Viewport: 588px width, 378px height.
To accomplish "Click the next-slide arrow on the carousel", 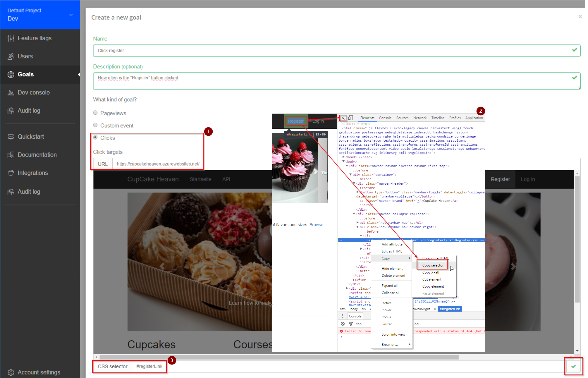I will tap(513, 266).
